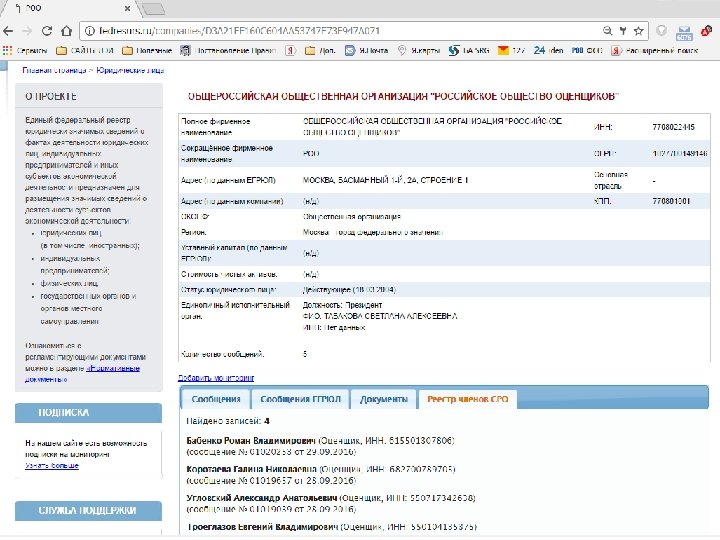Open the САЙТЫ bookmarks folder

point(85,51)
